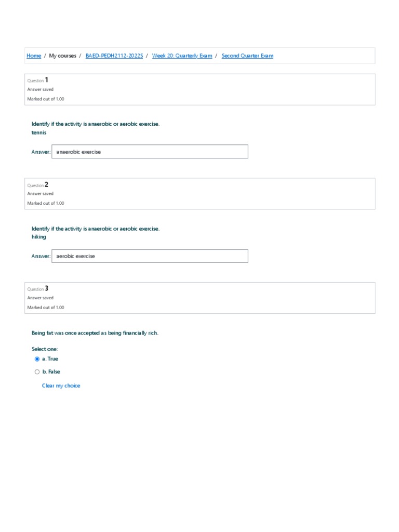Click the 'Select one:' prompt label
This screenshot has height=532, width=399.
(x=45, y=349)
